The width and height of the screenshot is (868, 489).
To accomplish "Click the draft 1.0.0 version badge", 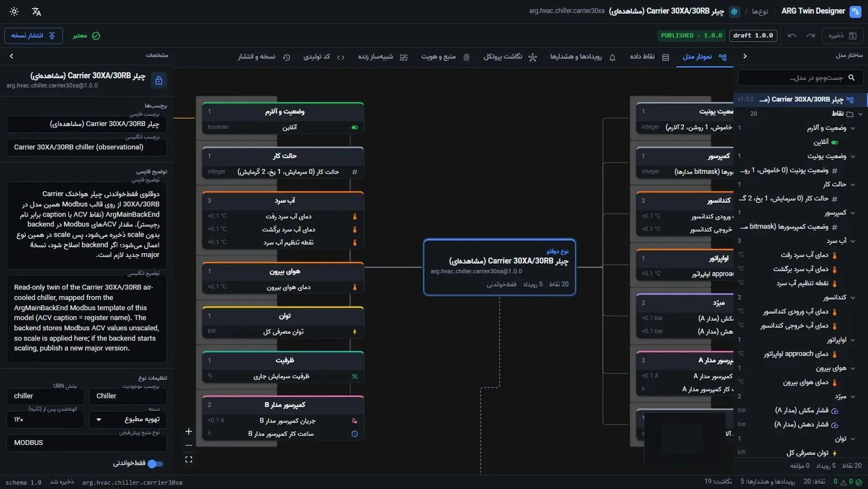I will coord(753,35).
